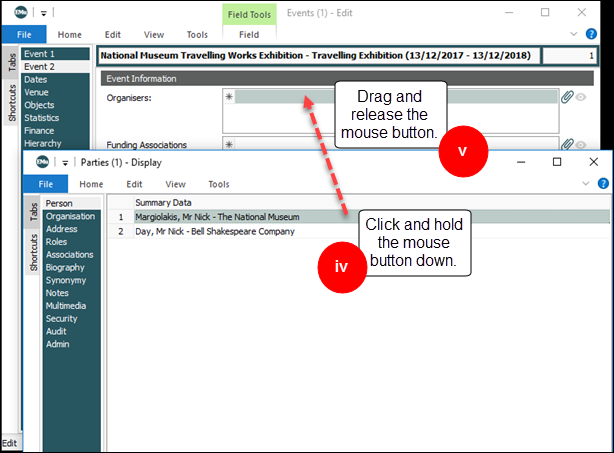Click the vertical Shortcuts tab in Parties
This screenshot has width=614, height=453.
click(33, 253)
